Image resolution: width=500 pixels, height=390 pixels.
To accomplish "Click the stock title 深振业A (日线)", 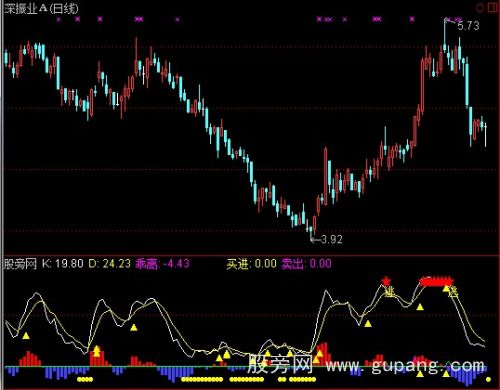I will coord(41,9).
